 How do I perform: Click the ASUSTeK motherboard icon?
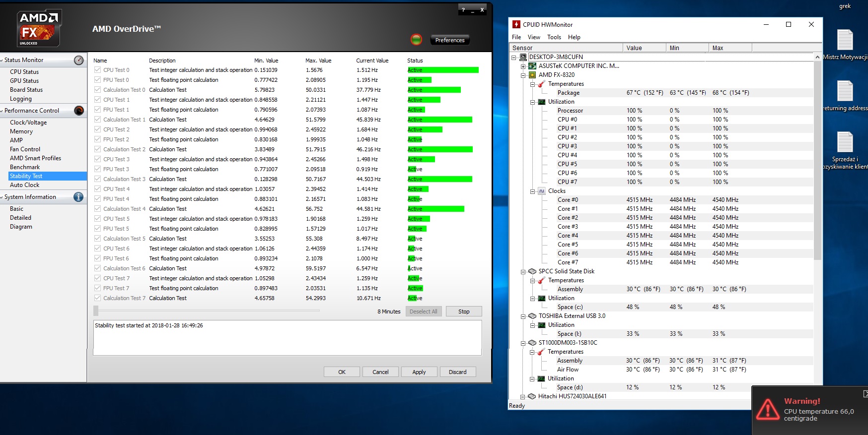(532, 66)
